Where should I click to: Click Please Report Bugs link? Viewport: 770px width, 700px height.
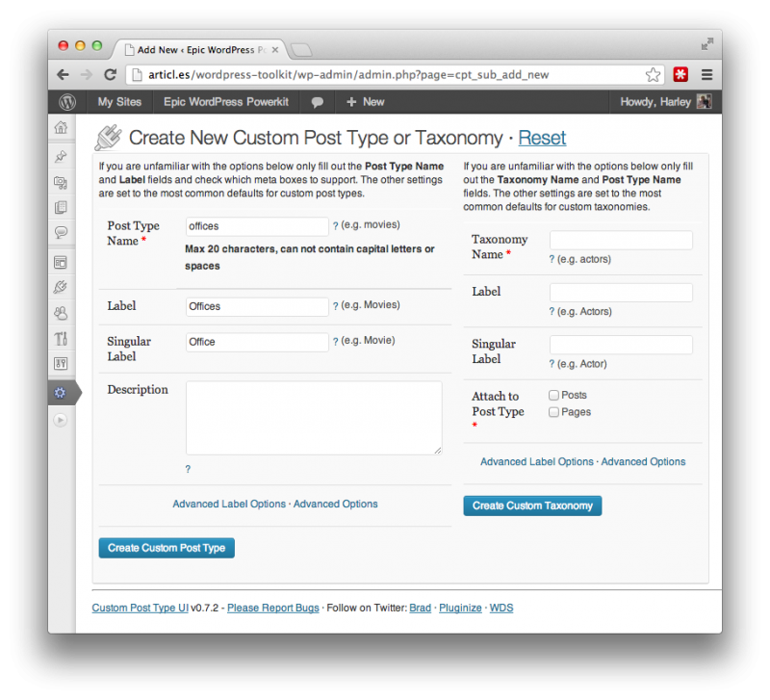point(273,609)
